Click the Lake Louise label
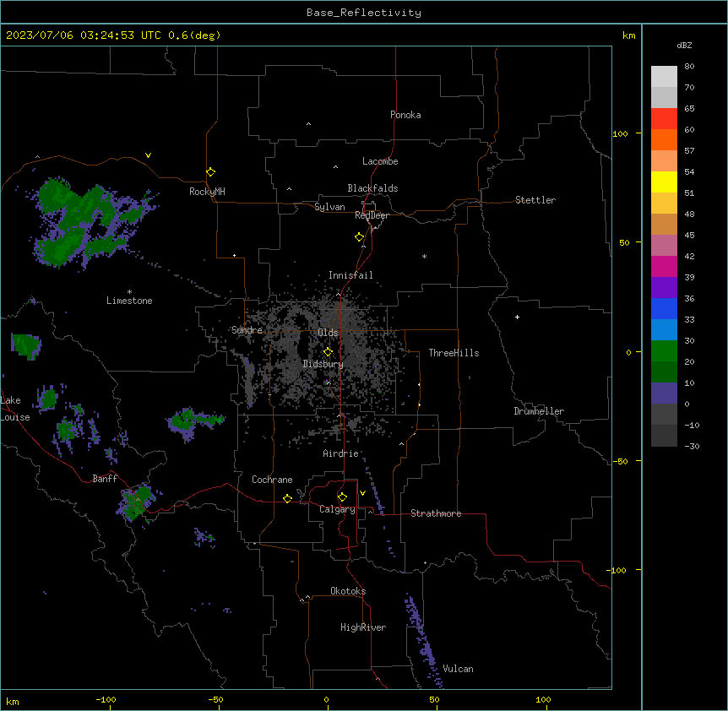728x711 pixels. pyautogui.click(x=14, y=409)
